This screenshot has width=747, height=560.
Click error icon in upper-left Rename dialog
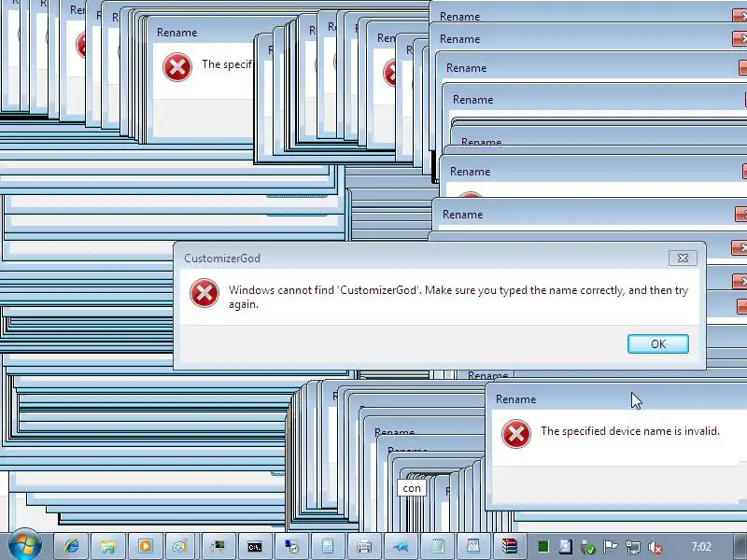tap(177, 67)
